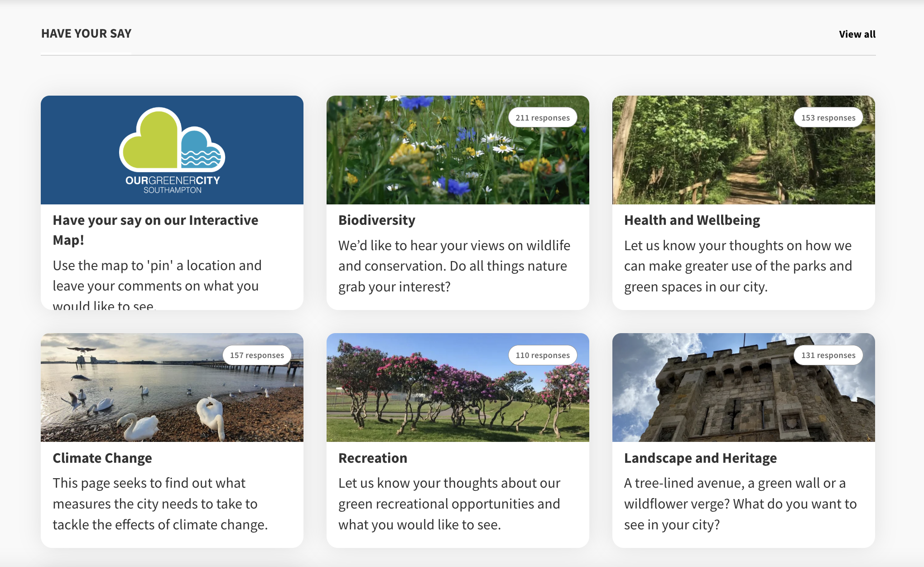Image resolution: width=924 pixels, height=567 pixels.
Task: Click the Recreation green opportunities description text
Action: coord(449,504)
